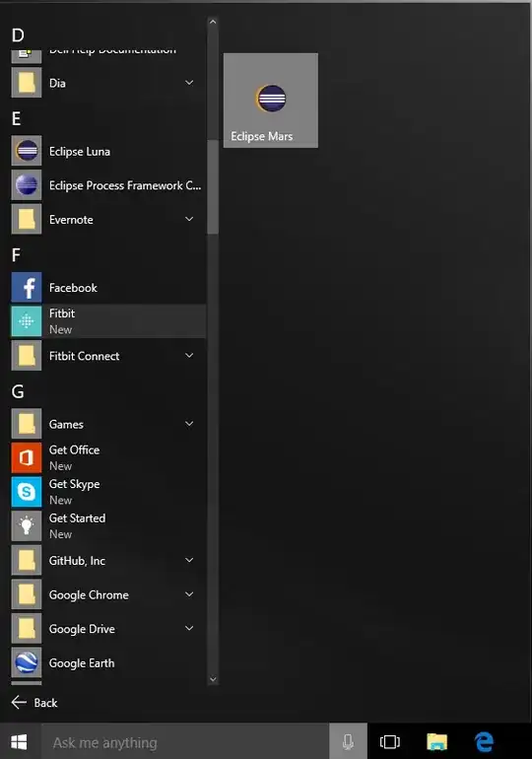Image resolution: width=532 pixels, height=759 pixels.
Task: Click the Eclipse Process Framework Composer icon
Action: pyautogui.click(x=27, y=185)
